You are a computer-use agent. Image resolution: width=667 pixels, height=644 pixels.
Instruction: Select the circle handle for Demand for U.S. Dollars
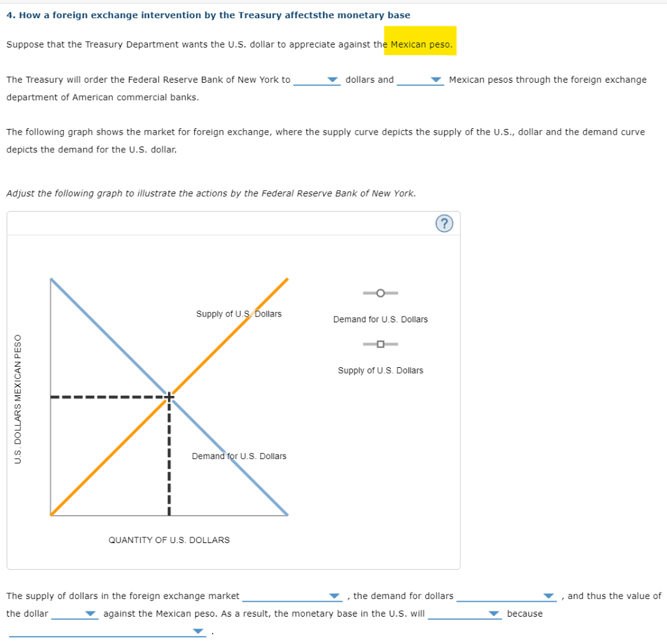tap(380, 293)
